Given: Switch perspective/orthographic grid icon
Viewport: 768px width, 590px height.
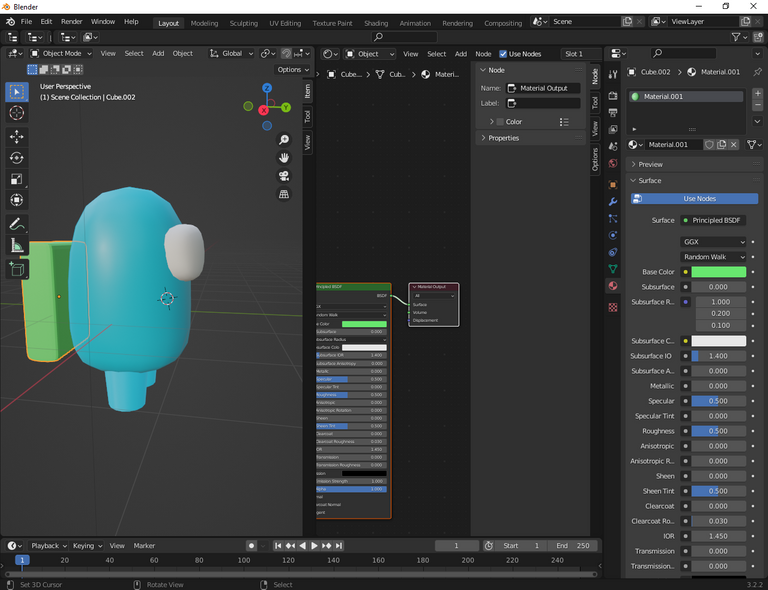Looking at the screenshot, I should click(284, 194).
